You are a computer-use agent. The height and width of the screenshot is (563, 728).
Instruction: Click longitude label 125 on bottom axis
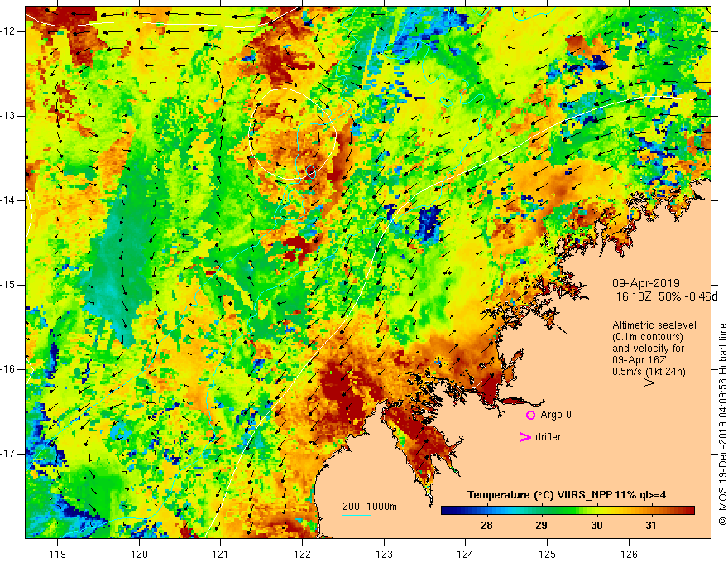pyautogui.click(x=548, y=554)
